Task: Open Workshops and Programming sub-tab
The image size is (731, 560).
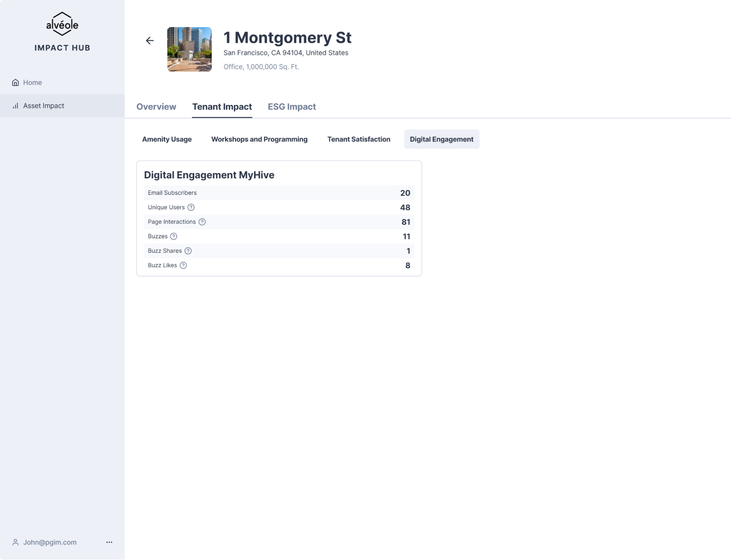Action: click(259, 139)
